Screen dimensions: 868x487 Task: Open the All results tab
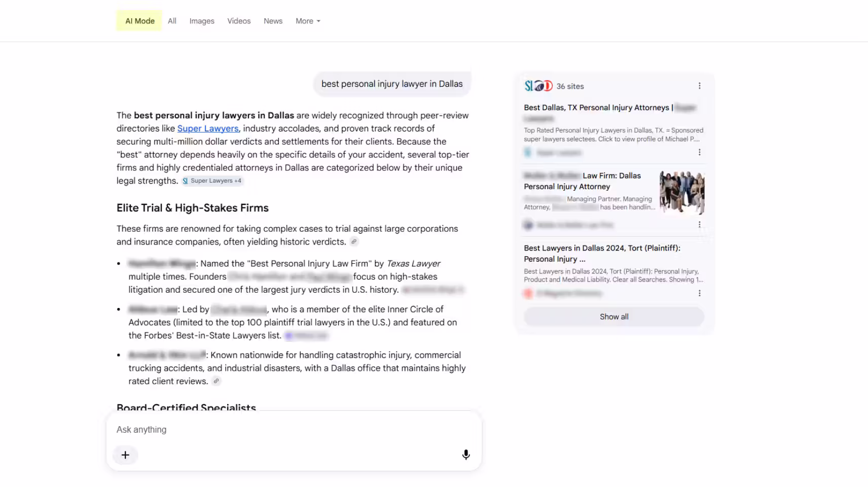(172, 21)
